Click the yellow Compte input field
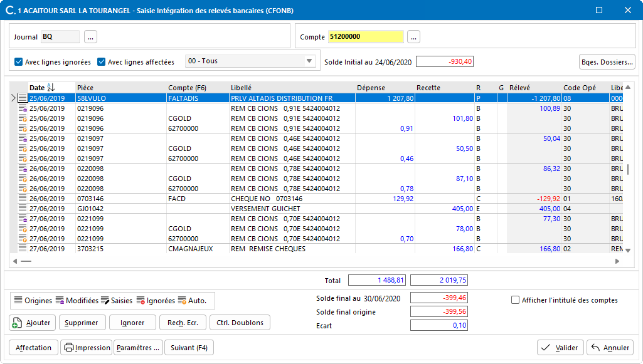Image resolution: width=643 pixels, height=364 pixels. [x=365, y=37]
